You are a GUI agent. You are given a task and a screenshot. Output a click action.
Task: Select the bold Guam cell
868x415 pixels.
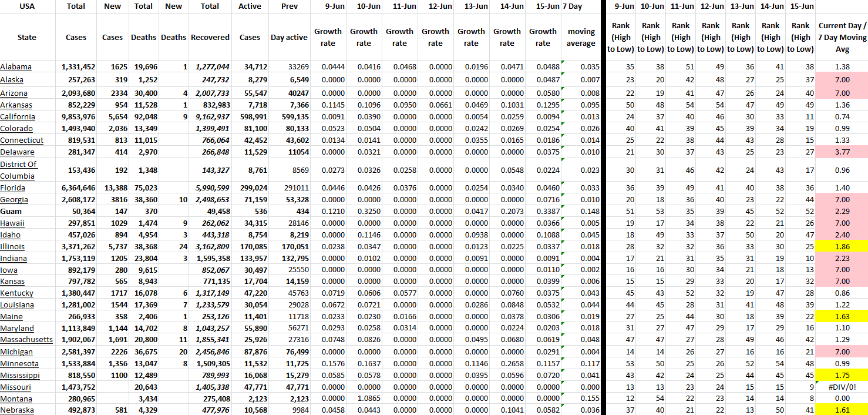click(12, 212)
